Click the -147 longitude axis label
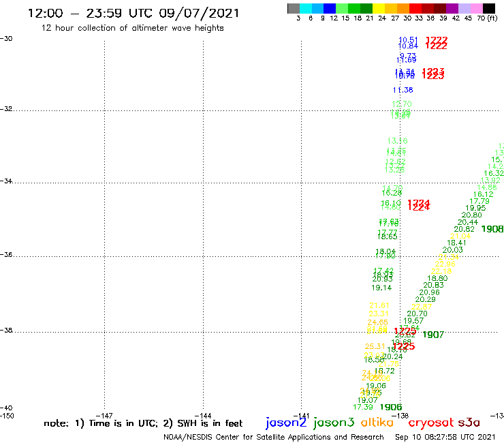Image resolution: width=504 pixels, height=443 pixels. click(x=104, y=416)
